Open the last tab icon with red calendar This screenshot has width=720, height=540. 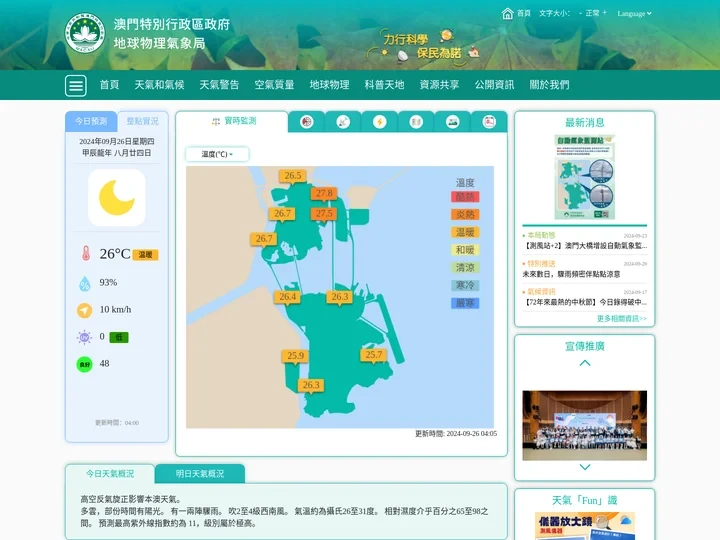(489, 122)
